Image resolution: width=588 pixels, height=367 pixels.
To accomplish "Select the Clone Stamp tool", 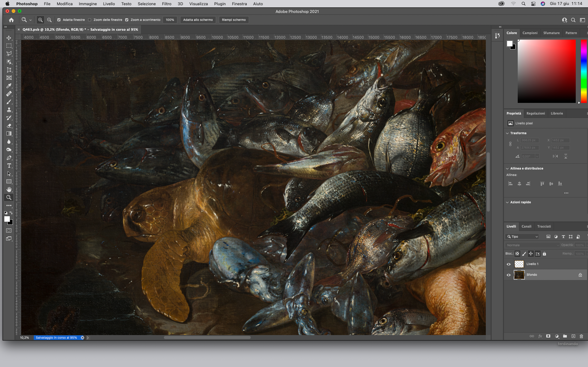I will (x=9, y=110).
